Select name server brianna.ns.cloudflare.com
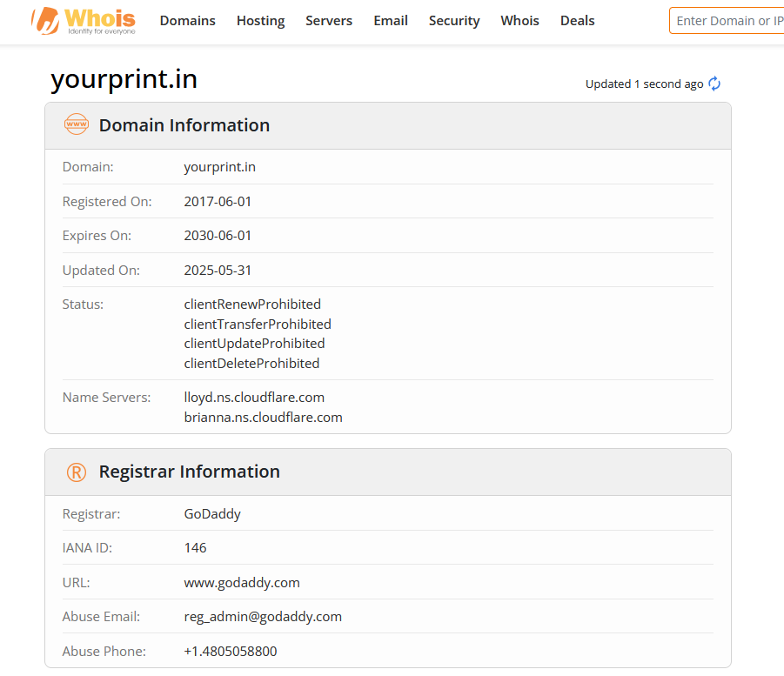Viewport: 784px width, 676px height. [x=263, y=417]
